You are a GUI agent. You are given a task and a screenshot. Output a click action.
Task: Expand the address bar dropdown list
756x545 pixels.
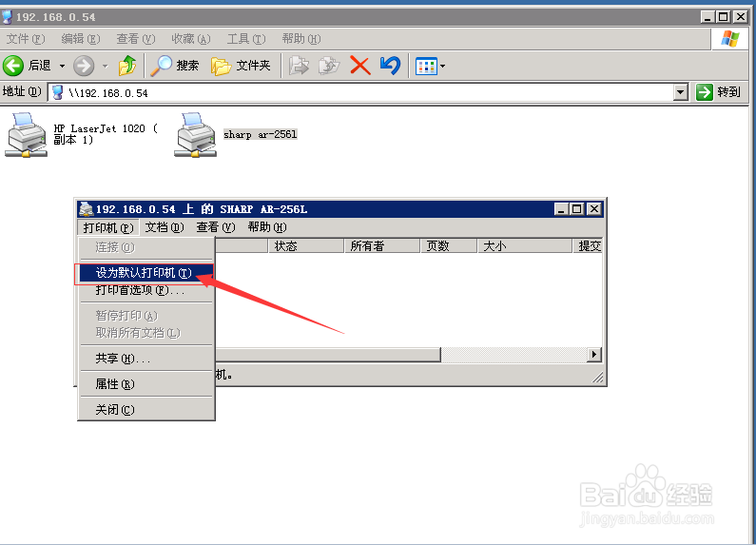tap(680, 92)
